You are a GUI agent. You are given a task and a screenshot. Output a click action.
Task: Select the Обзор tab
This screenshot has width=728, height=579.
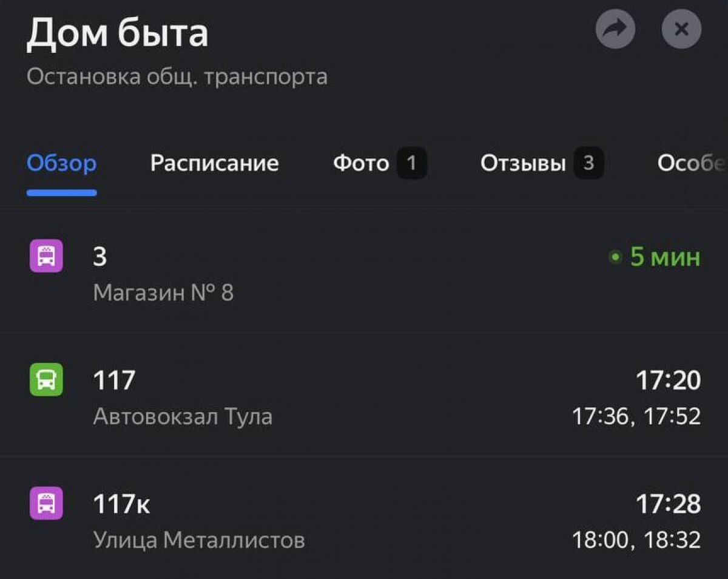click(61, 163)
